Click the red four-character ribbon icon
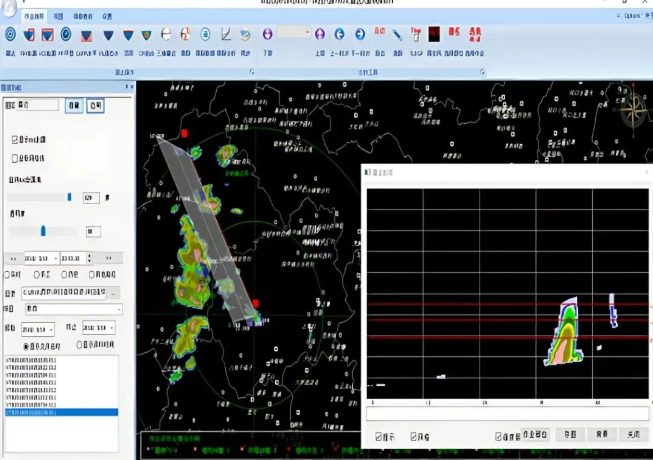This screenshot has height=460, width=653. point(475,34)
